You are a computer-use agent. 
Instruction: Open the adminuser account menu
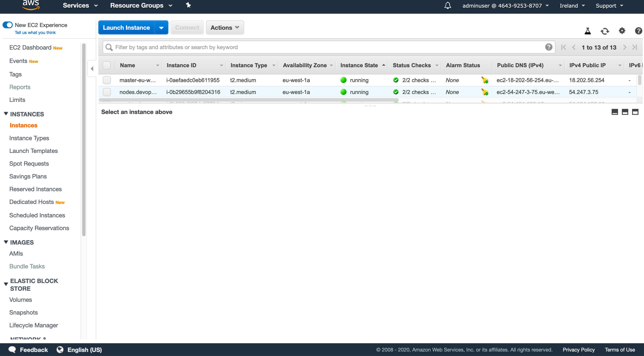505,6
